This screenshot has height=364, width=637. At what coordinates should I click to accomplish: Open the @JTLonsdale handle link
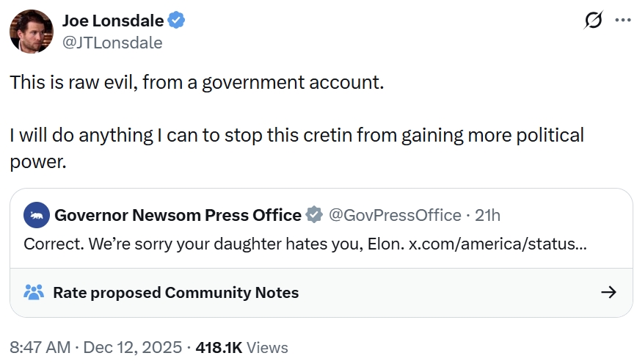coord(112,43)
